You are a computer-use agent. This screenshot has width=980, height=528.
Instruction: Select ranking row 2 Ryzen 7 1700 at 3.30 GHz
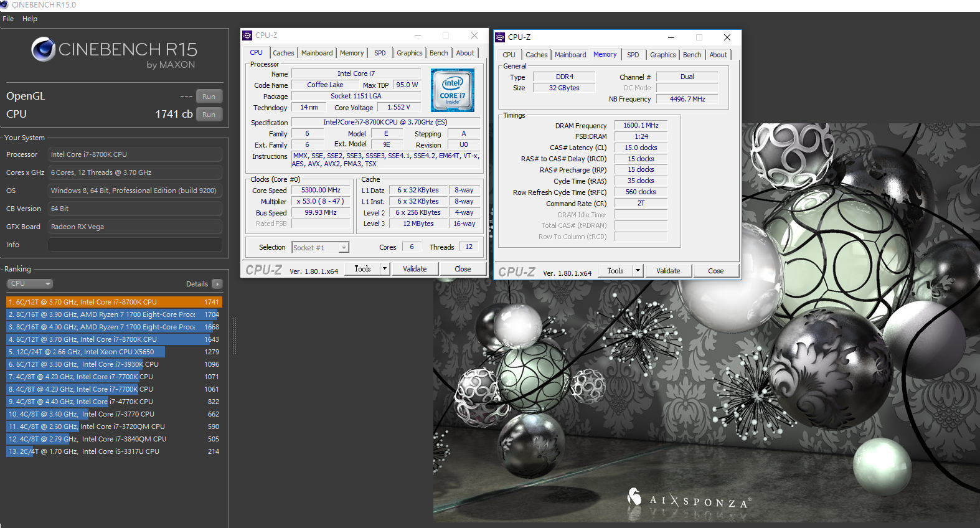coord(114,314)
